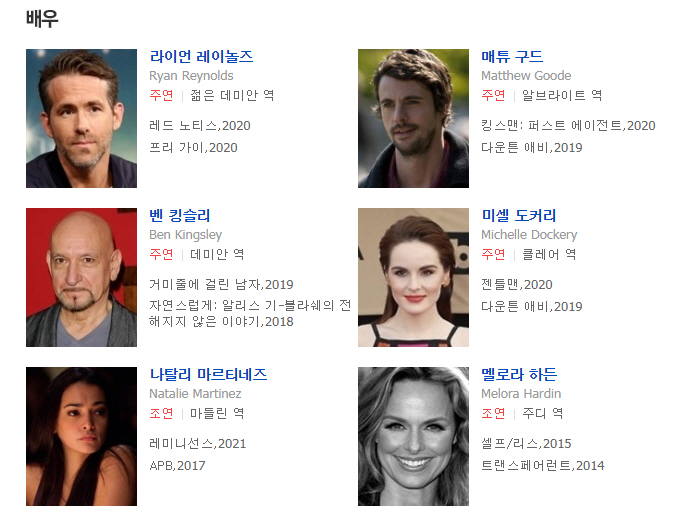Click the black-and-white Melora Hardin photo

413,437
